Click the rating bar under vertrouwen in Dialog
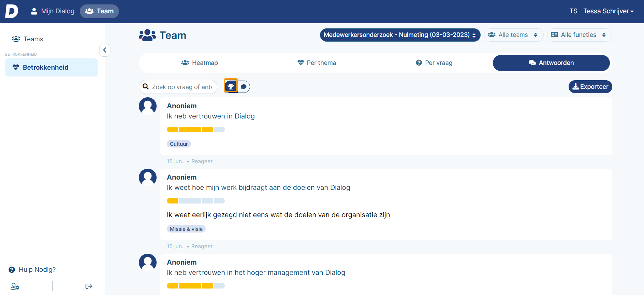The image size is (644, 295). pos(196,129)
